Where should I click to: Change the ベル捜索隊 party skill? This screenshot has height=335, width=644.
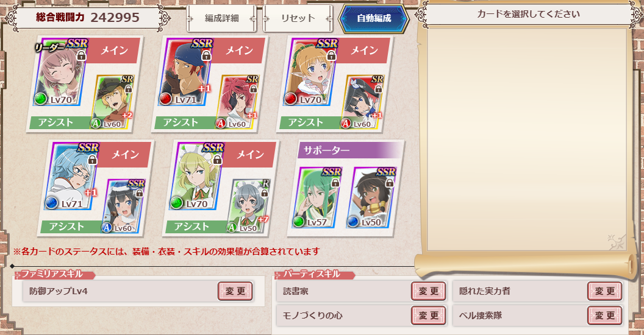[604, 316]
